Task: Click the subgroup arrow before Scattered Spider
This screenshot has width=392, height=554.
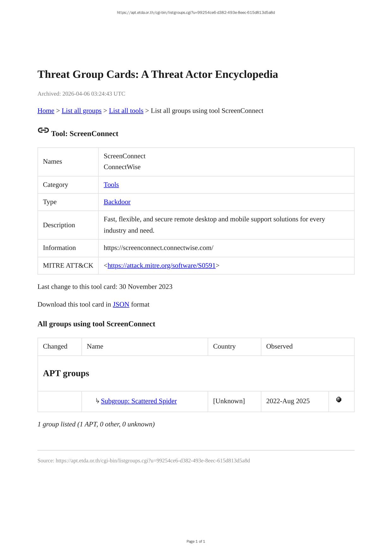Action: (98, 401)
